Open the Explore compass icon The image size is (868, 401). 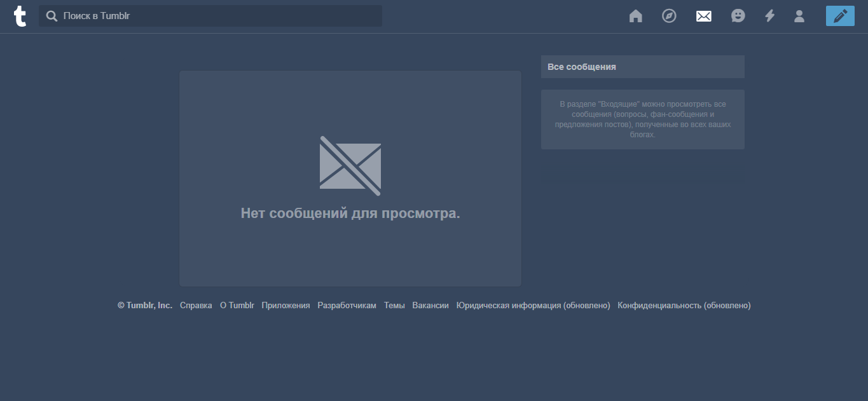click(669, 16)
